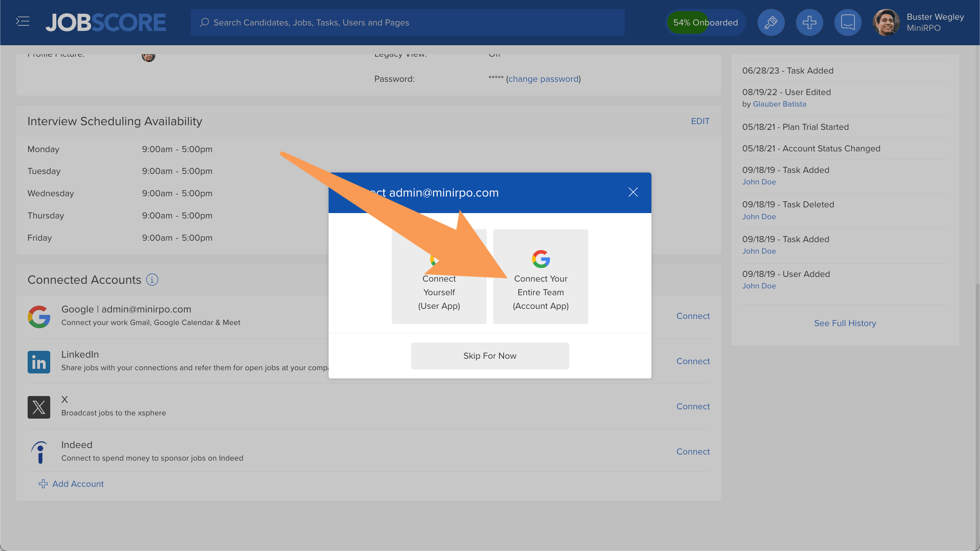980x551 pixels.
Task: Open the Buster Wegley MiniRPO user menu
Action: tap(935, 23)
